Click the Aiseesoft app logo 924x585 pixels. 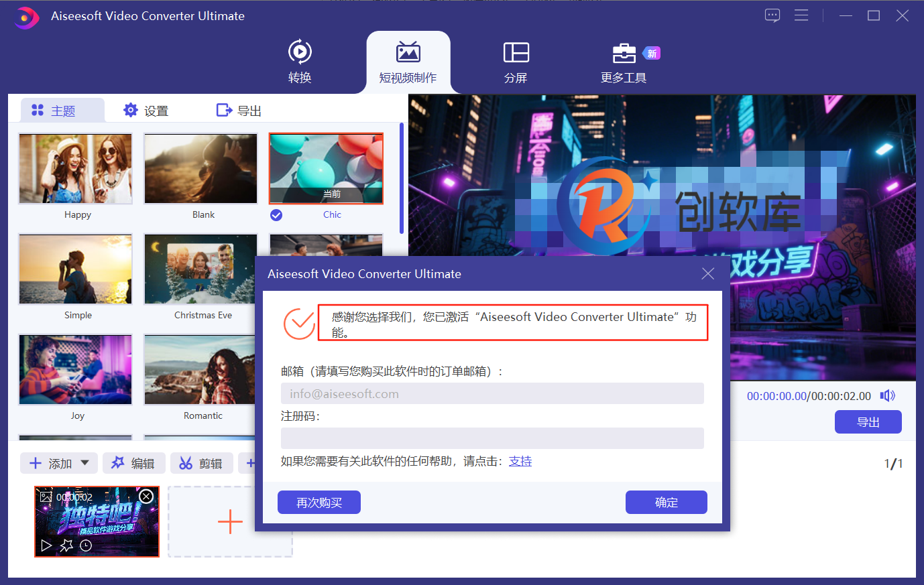[26, 17]
